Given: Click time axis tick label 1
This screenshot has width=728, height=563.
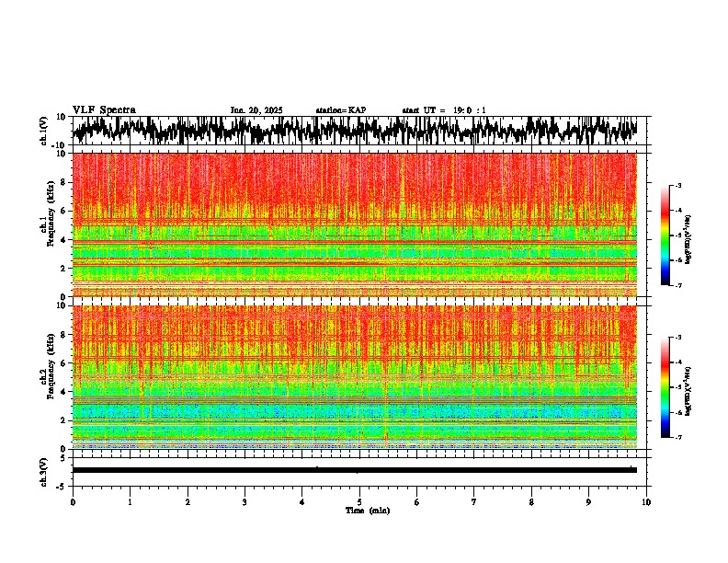Looking at the screenshot, I should click(x=130, y=502).
